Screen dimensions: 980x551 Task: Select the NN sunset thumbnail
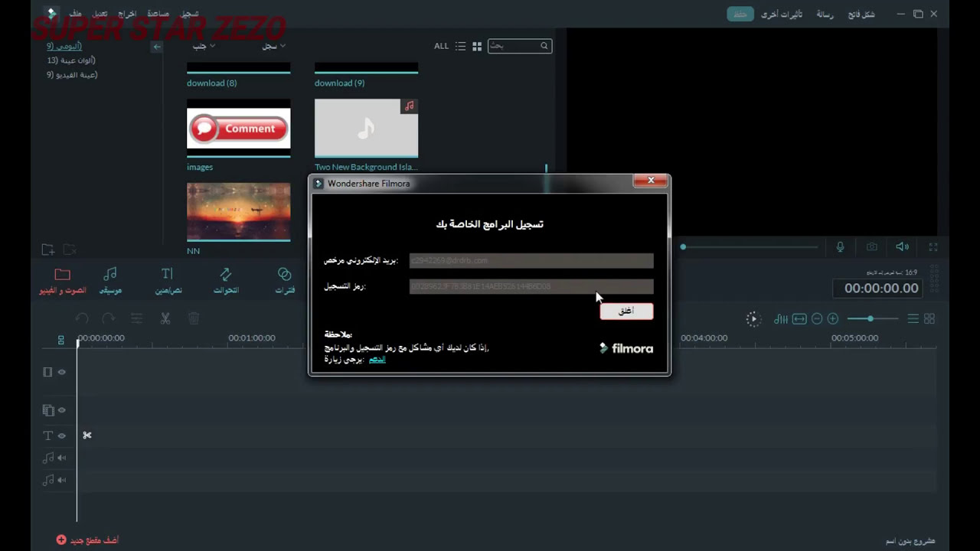pos(238,211)
